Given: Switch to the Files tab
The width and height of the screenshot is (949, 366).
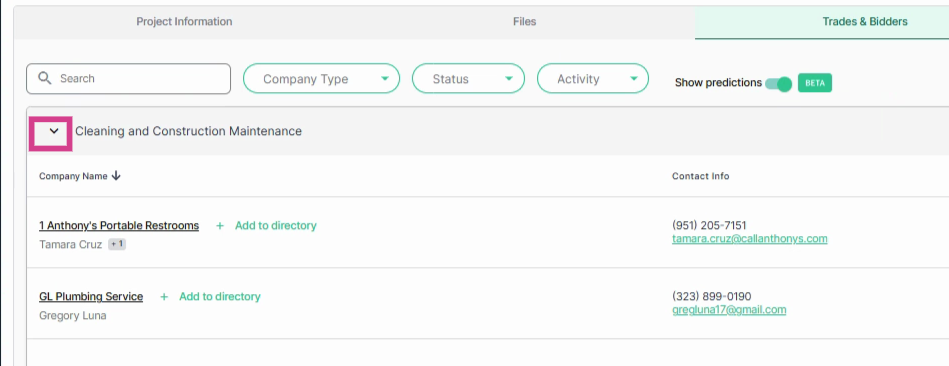Looking at the screenshot, I should 524,22.
